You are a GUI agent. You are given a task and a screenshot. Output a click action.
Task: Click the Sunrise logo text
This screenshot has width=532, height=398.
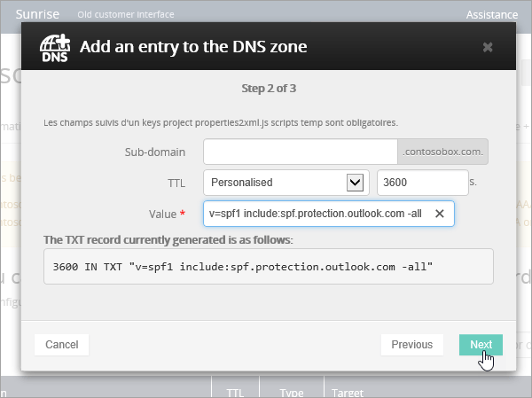pos(35,14)
